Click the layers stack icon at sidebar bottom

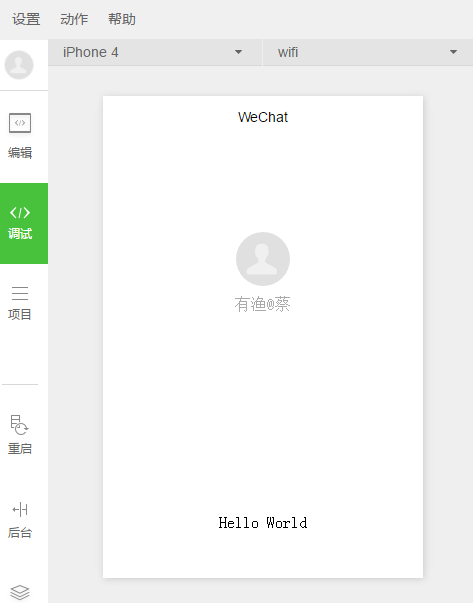20,592
